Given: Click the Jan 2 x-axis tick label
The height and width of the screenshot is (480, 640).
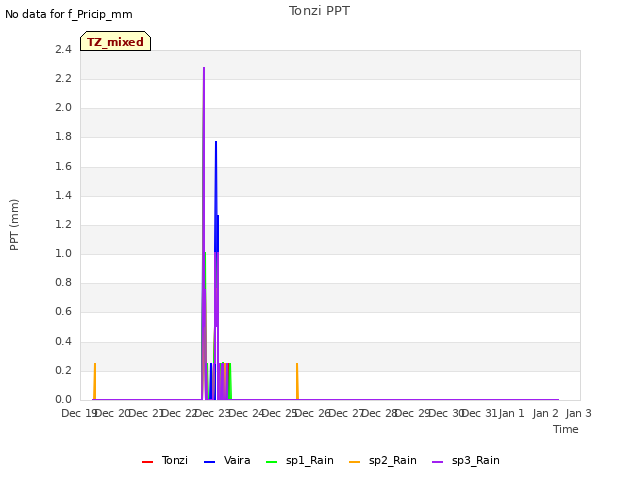Looking at the screenshot, I should coord(545,413).
